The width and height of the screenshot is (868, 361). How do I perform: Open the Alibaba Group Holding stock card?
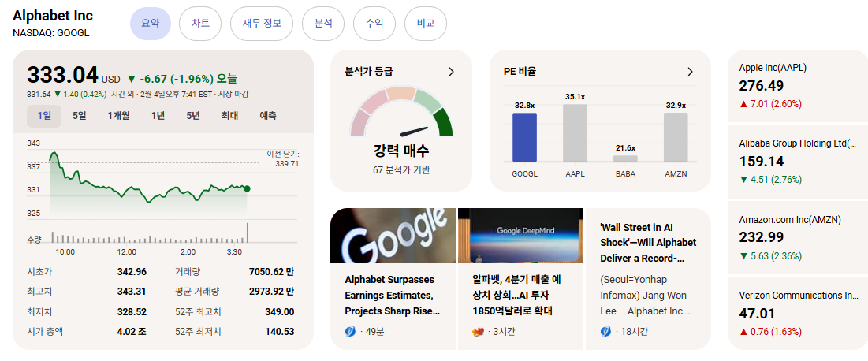pyautogui.click(x=798, y=162)
